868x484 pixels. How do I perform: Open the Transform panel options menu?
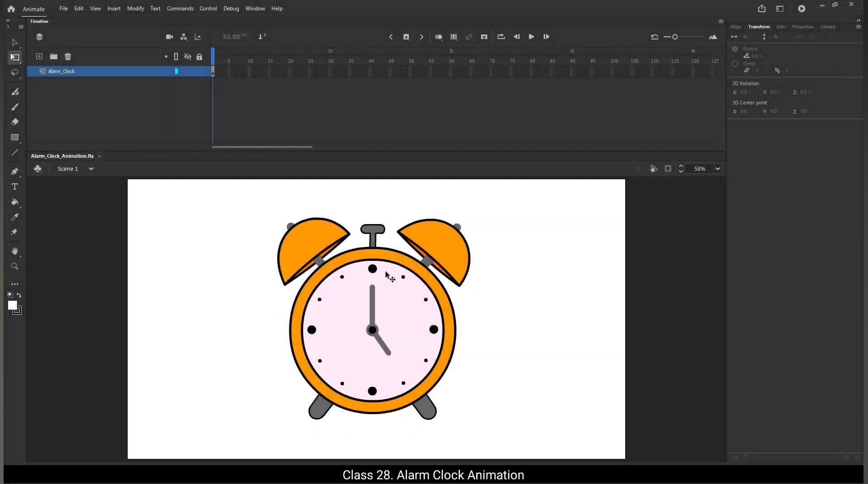[x=859, y=27]
